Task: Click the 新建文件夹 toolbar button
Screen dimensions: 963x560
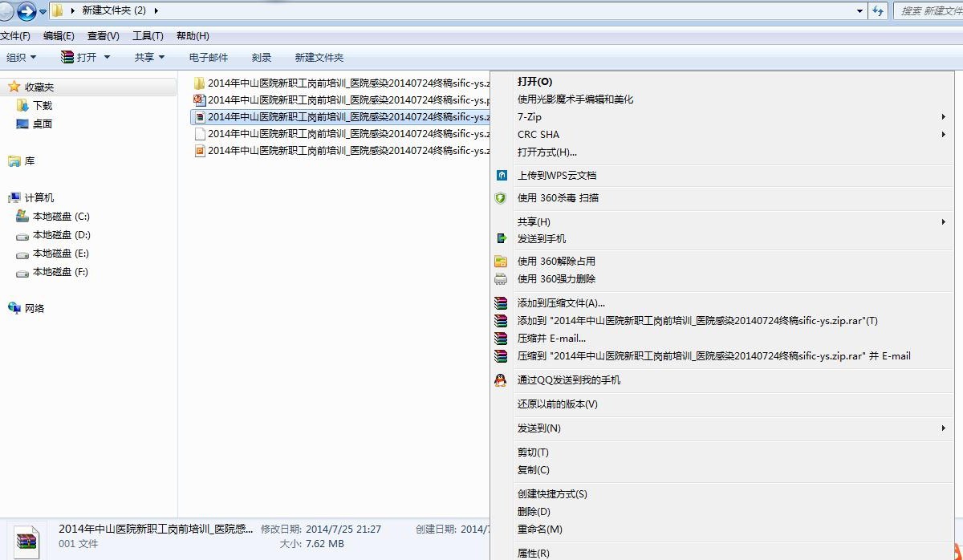Action: click(319, 58)
